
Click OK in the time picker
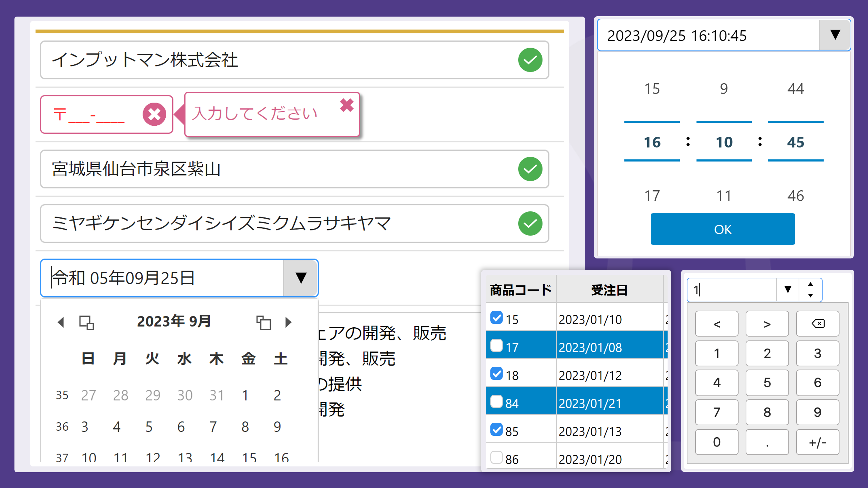(x=723, y=229)
